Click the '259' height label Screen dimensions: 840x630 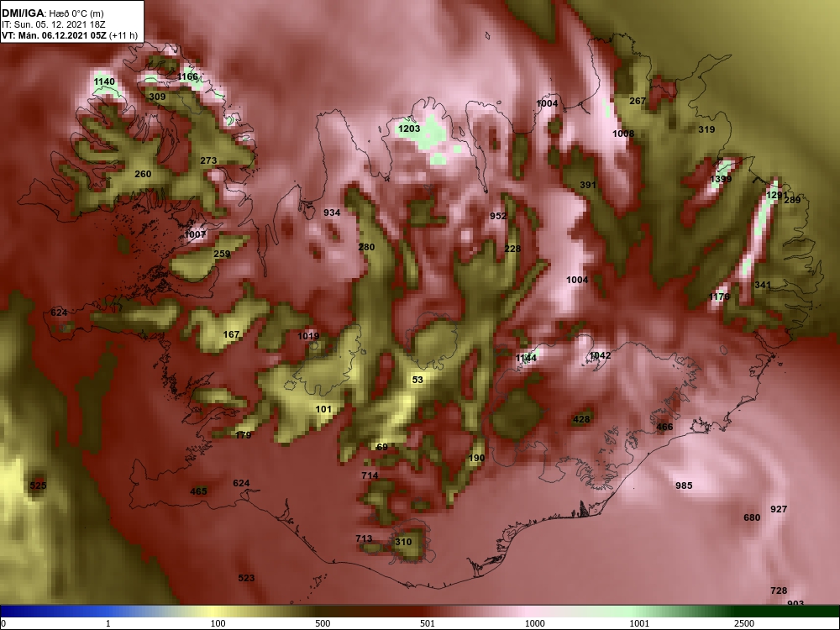222,255
